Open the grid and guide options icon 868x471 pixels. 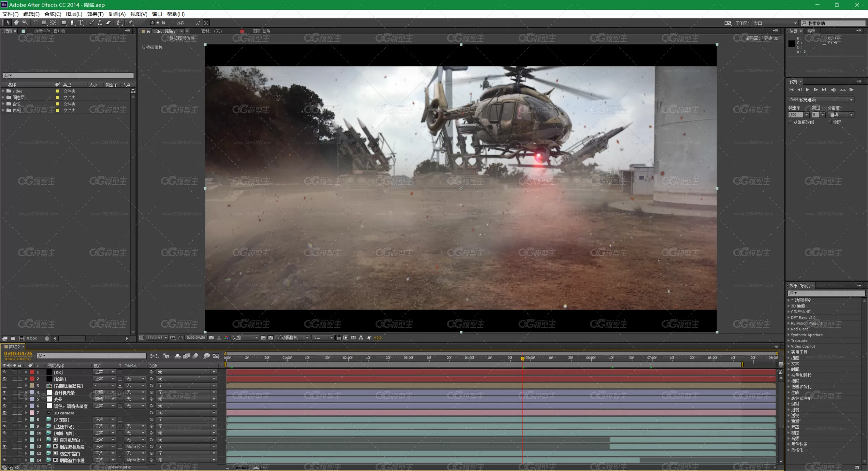coord(173,338)
